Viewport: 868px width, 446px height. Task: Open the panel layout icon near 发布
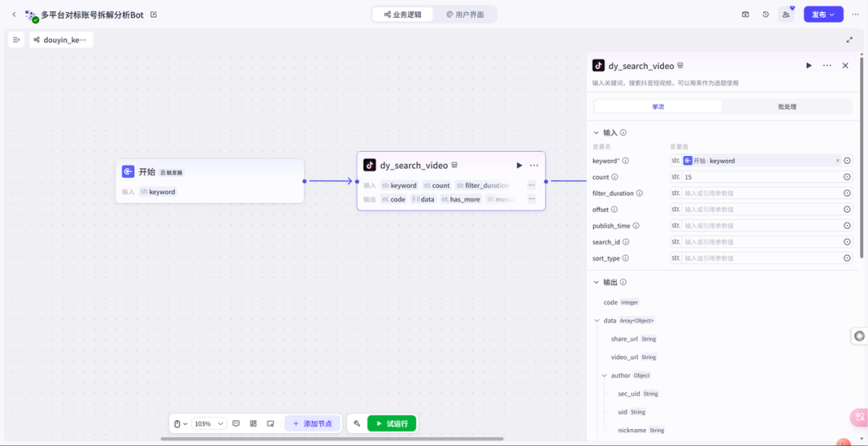point(745,14)
